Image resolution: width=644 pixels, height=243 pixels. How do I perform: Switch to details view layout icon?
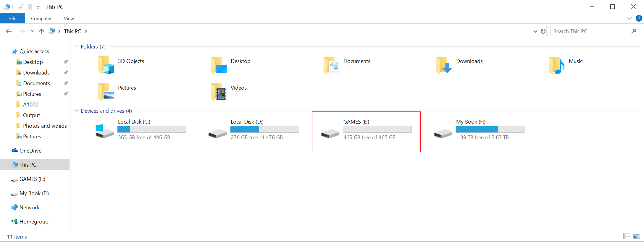(626, 236)
